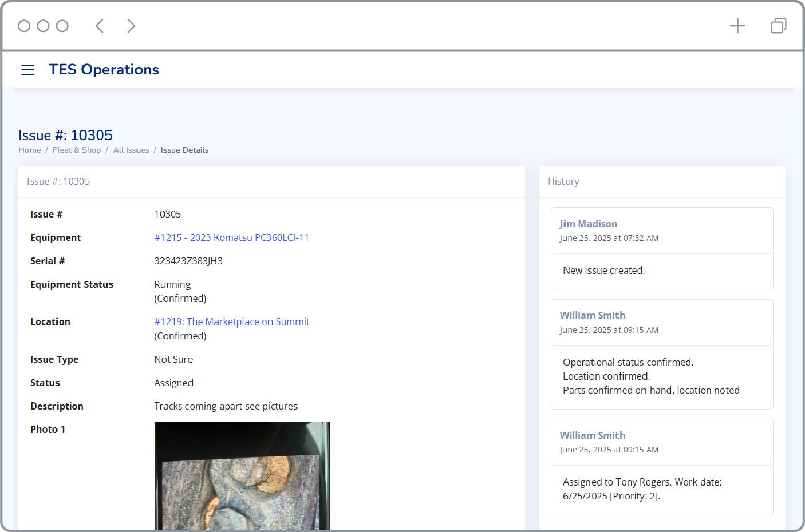This screenshot has width=805, height=532.
Task: Click William Smith on status confirmation entry
Action: click(592, 315)
